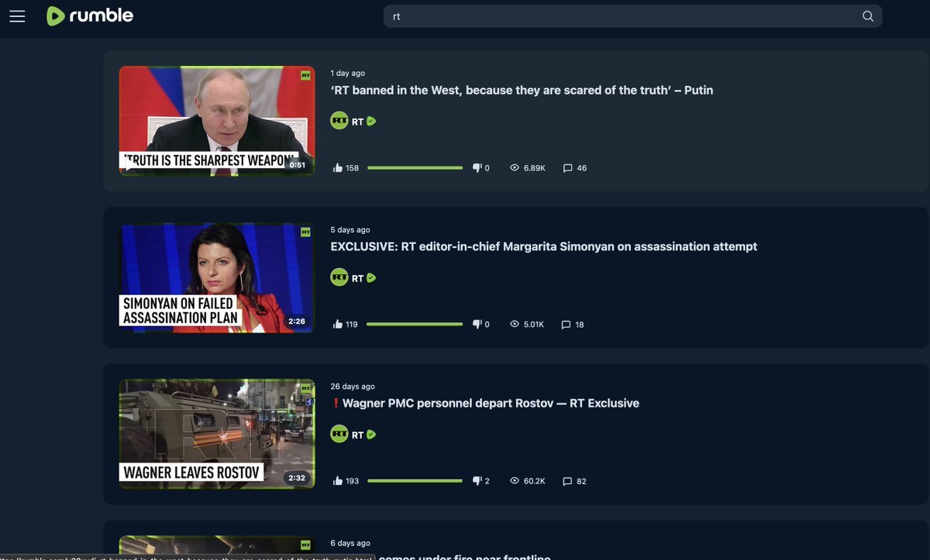The image size is (930, 560).
Task: Open comments on the Putin video
Action: (574, 168)
